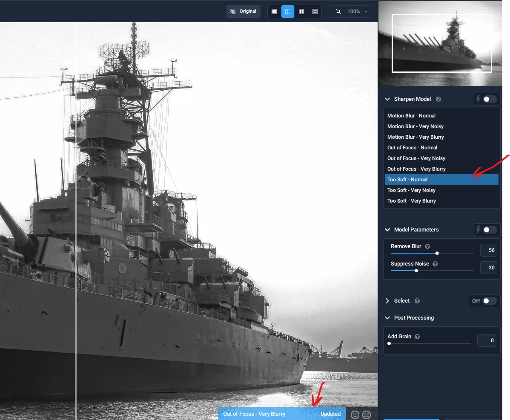Pick the Too Soft - Very Blurry option
This screenshot has height=420, width=510.
412,201
